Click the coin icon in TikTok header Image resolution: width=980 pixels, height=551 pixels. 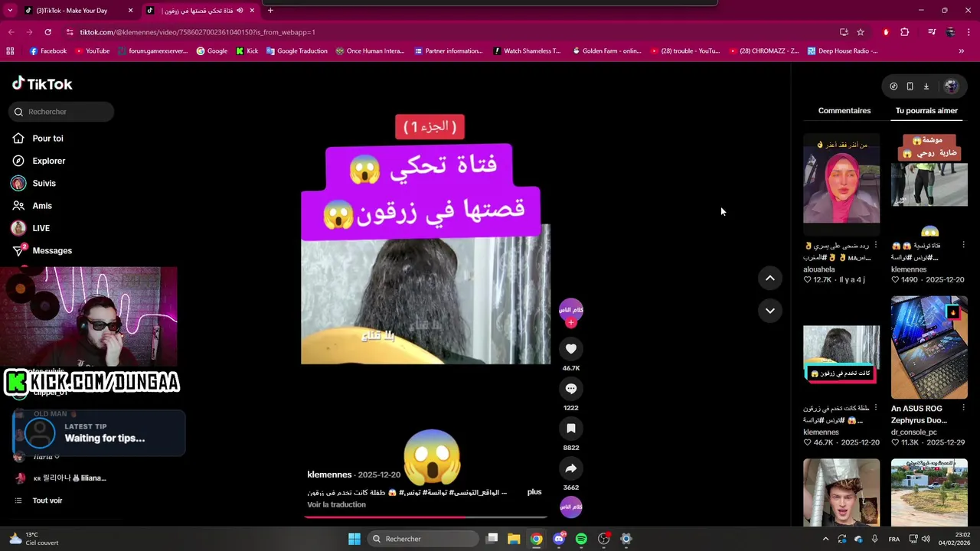pyautogui.click(x=893, y=86)
